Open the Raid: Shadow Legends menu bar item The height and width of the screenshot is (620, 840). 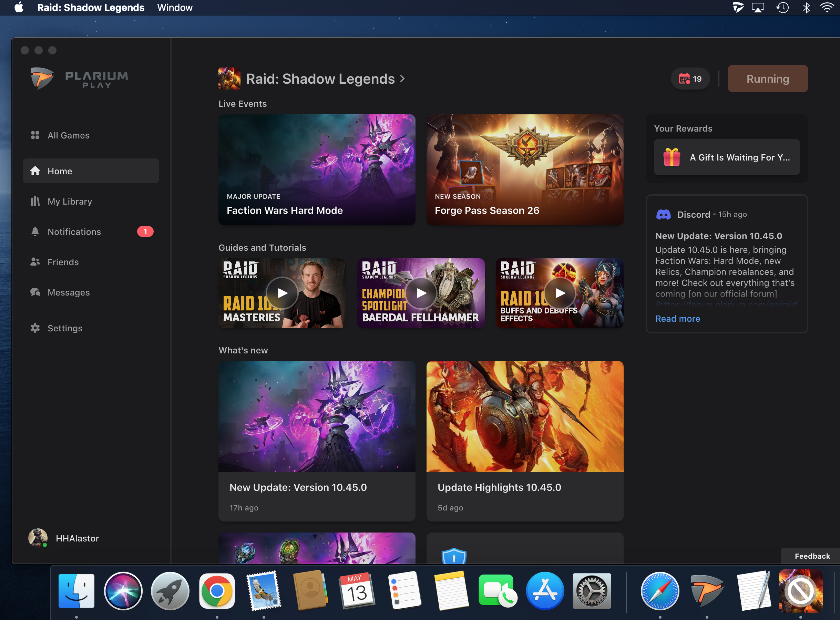click(91, 8)
